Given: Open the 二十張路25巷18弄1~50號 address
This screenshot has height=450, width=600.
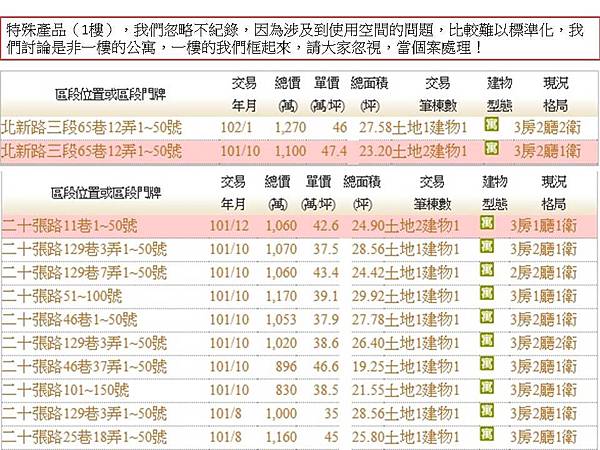Looking at the screenshot, I should pos(84,437).
